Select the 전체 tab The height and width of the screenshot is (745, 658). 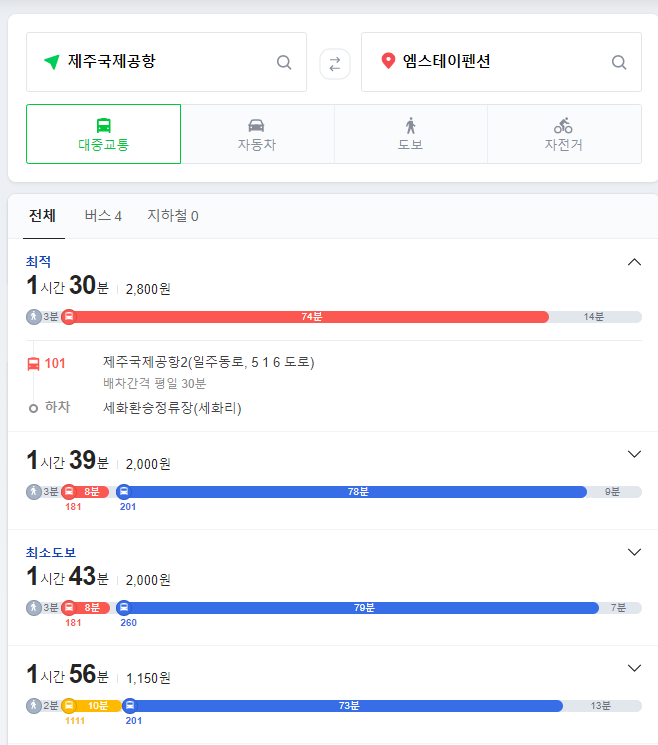click(x=43, y=216)
